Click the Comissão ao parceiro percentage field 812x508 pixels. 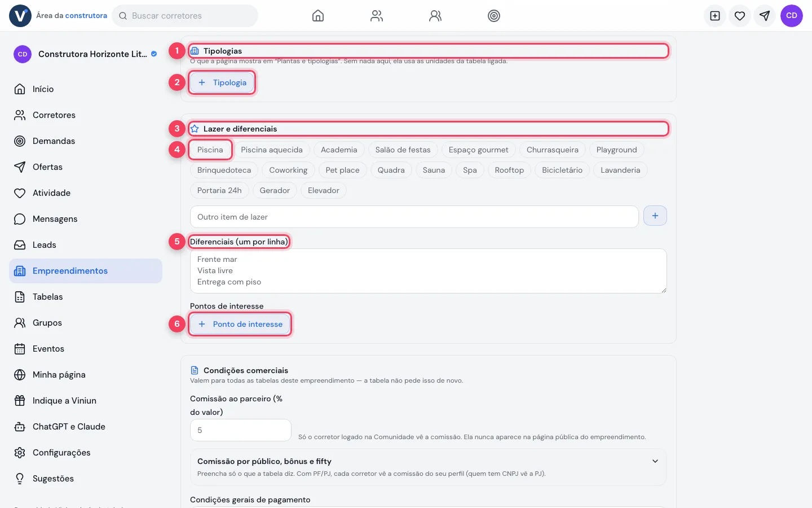click(241, 430)
